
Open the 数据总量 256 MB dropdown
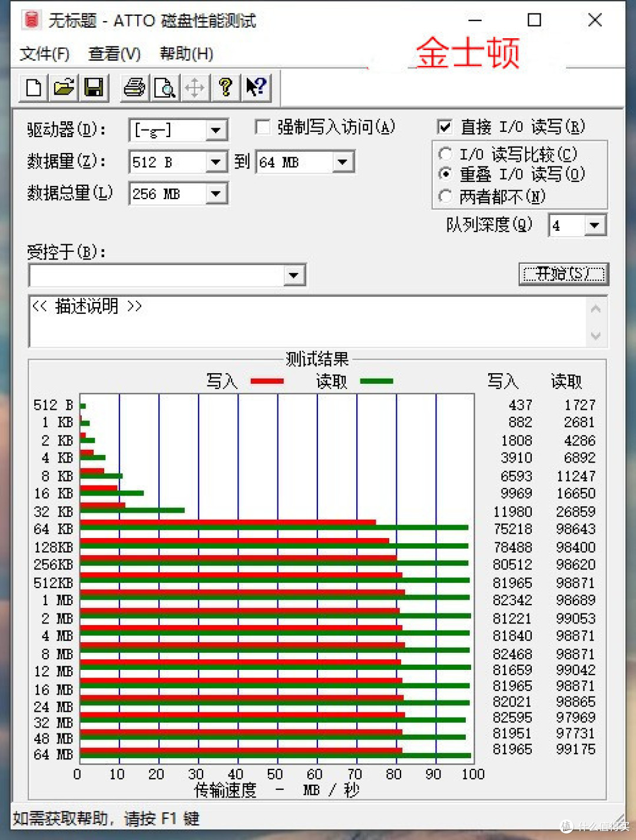click(x=216, y=194)
